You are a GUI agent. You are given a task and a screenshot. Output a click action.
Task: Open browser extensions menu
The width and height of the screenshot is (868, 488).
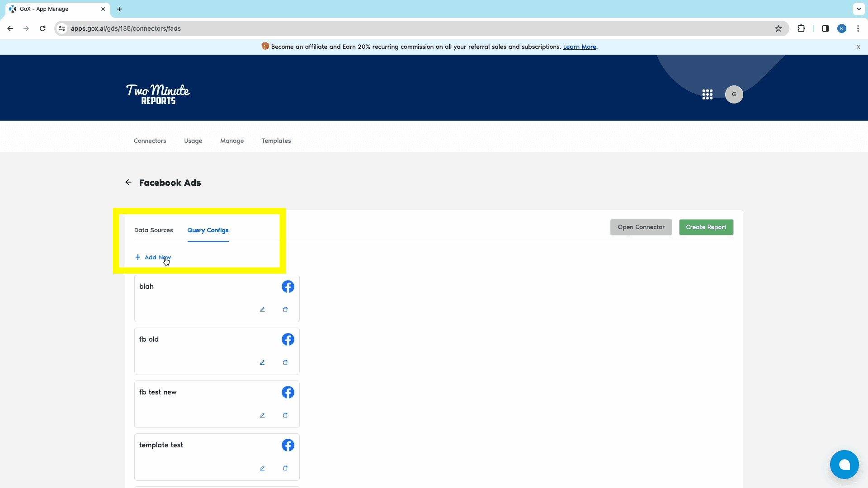point(801,28)
